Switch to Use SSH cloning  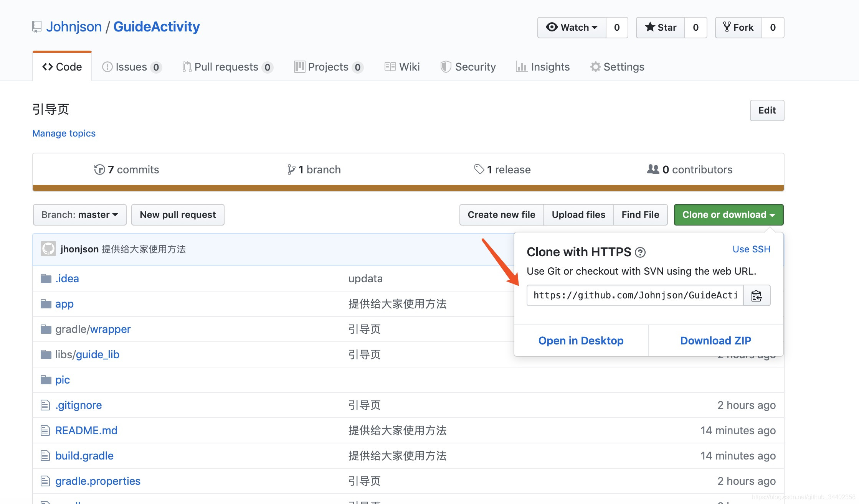click(x=751, y=249)
